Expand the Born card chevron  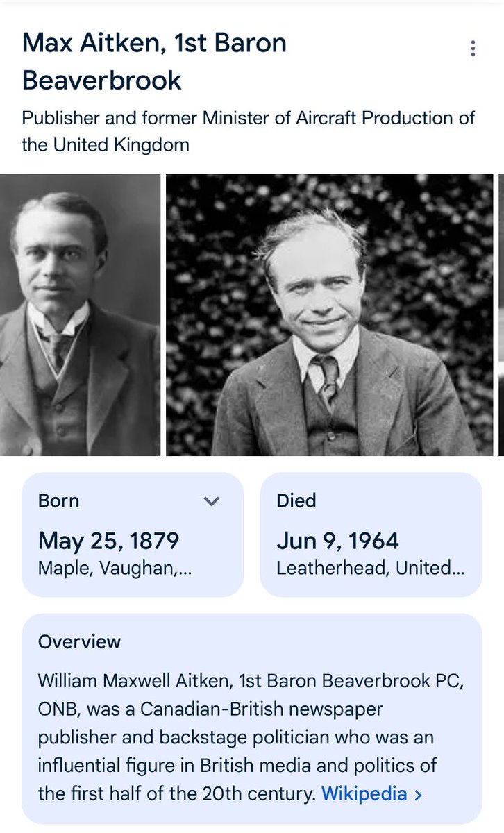[x=212, y=501]
